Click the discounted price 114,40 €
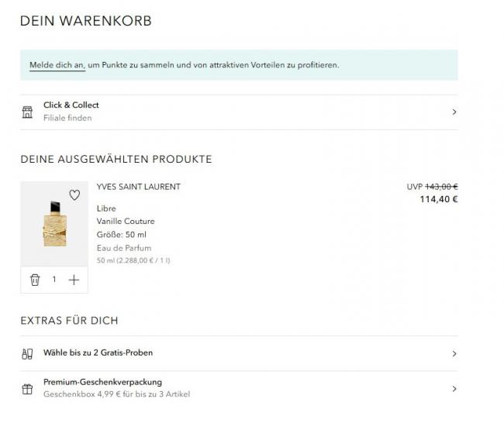The height and width of the screenshot is (423, 504). 439,199
